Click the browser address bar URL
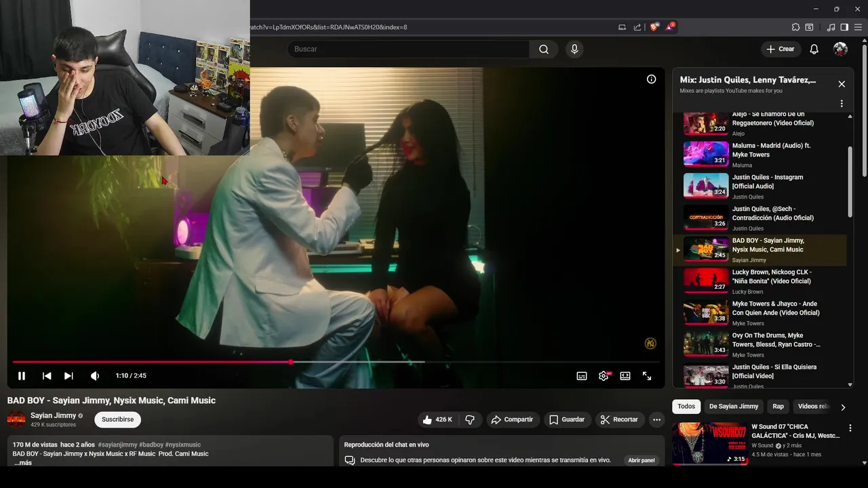Viewport: 868px width, 488px height. (329, 27)
